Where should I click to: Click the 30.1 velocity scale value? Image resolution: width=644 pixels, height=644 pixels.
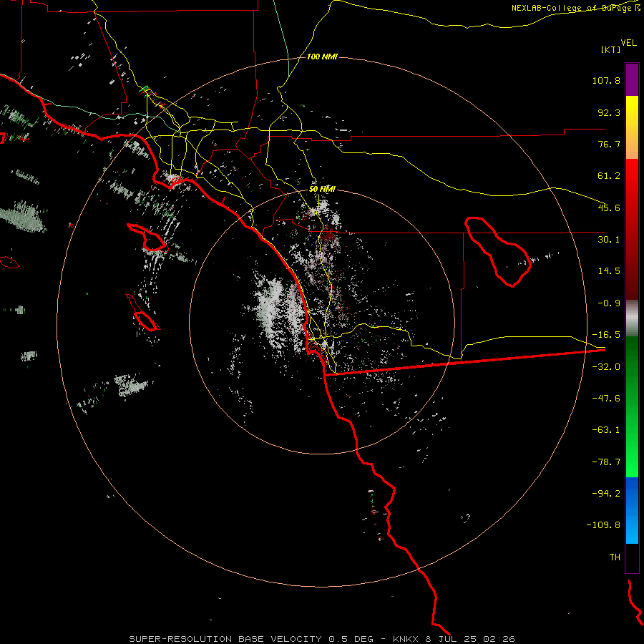tap(609, 240)
